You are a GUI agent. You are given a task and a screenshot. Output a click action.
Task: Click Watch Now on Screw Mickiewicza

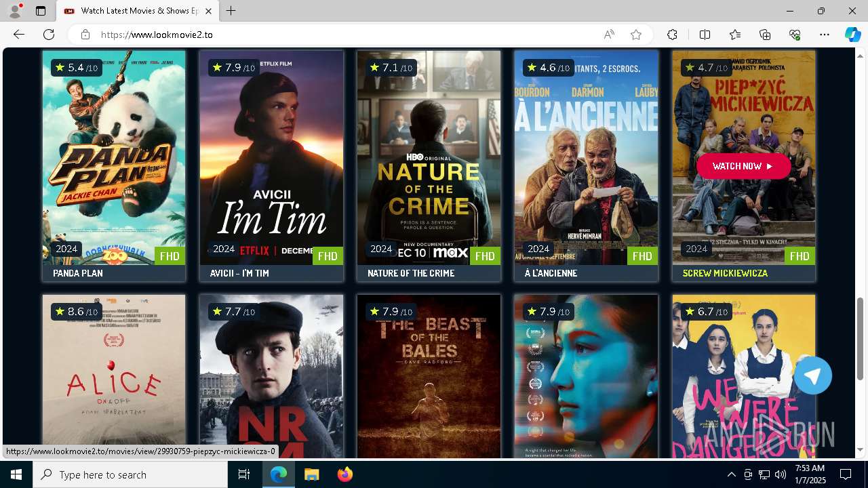click(743, 166)
